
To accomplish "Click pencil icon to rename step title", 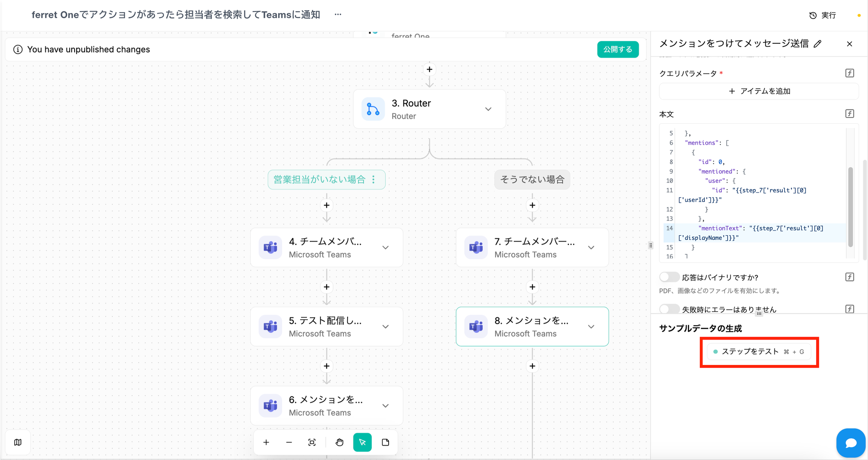I will coord(818,44).
